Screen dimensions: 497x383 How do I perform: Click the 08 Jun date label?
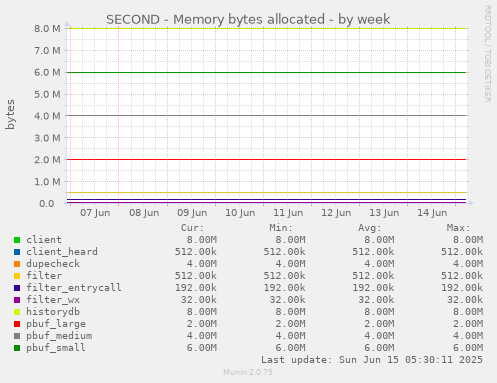tap(144, 213)
